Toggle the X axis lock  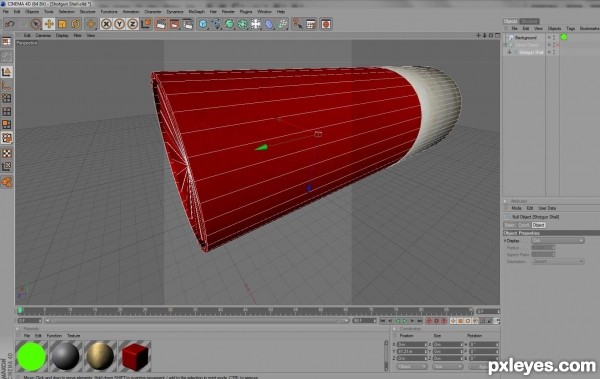(106, 24)
